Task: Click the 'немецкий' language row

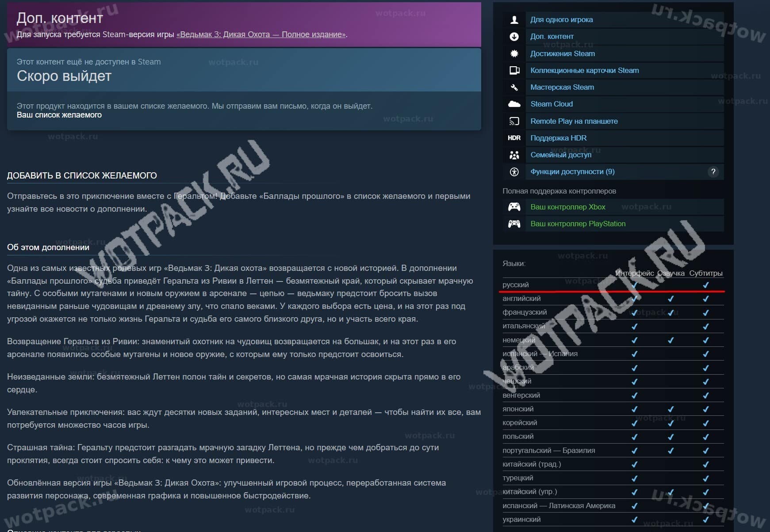Action: click(613, 340)
